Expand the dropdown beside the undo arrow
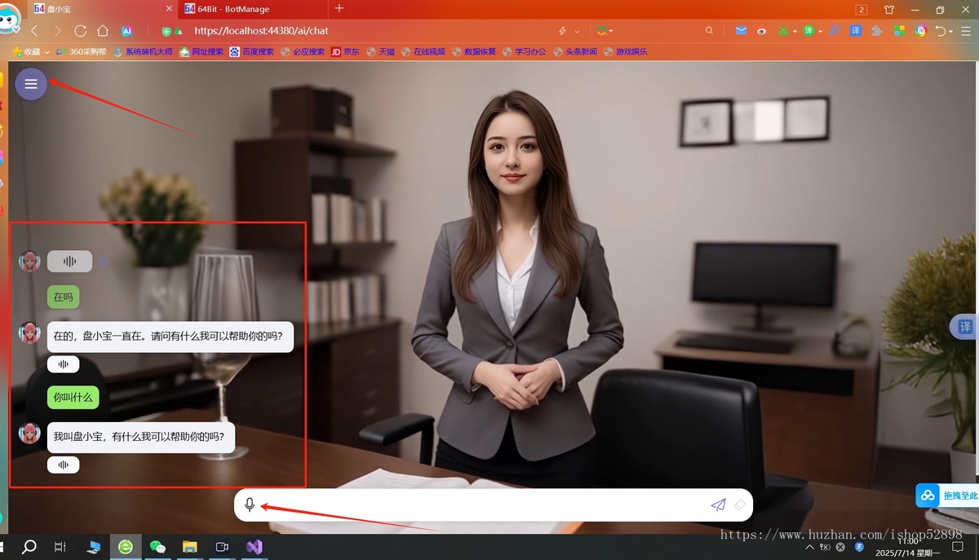 click(x=951, y=32)
